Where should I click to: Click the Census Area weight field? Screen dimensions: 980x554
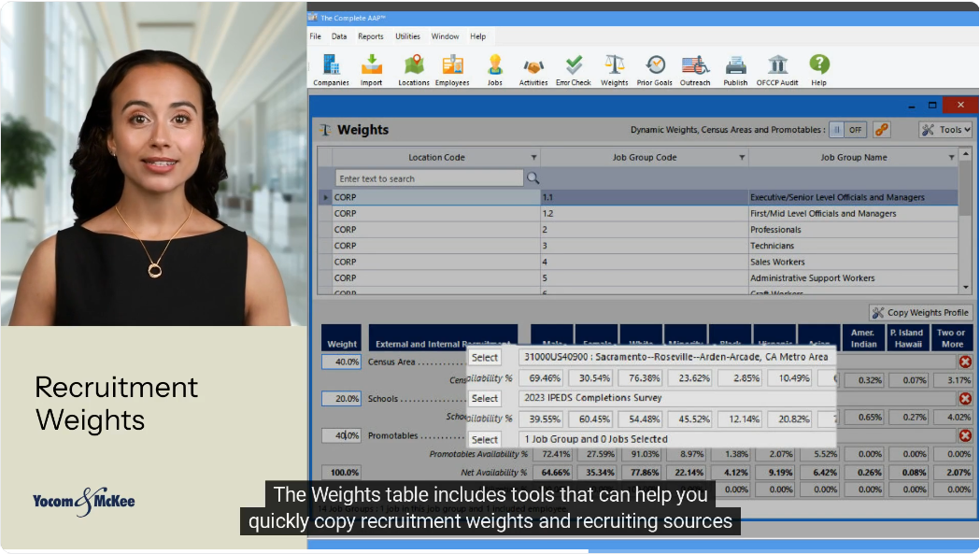point(341,362)
